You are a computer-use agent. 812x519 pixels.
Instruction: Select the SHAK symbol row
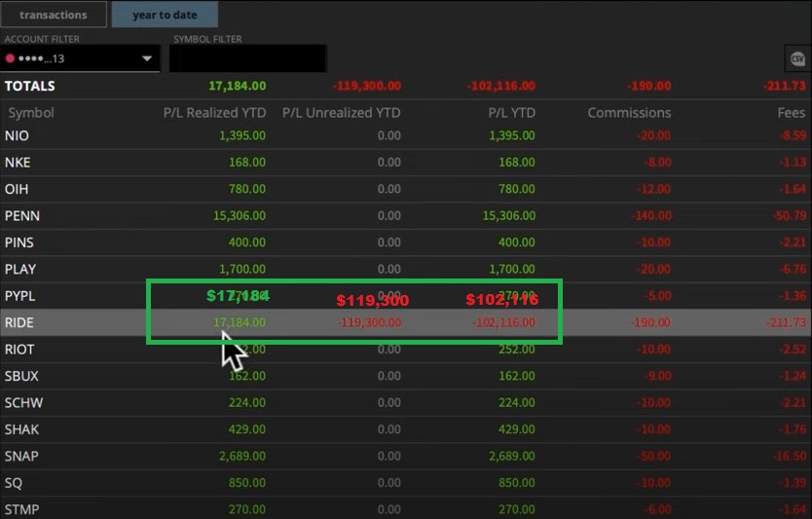click(406, 428)
